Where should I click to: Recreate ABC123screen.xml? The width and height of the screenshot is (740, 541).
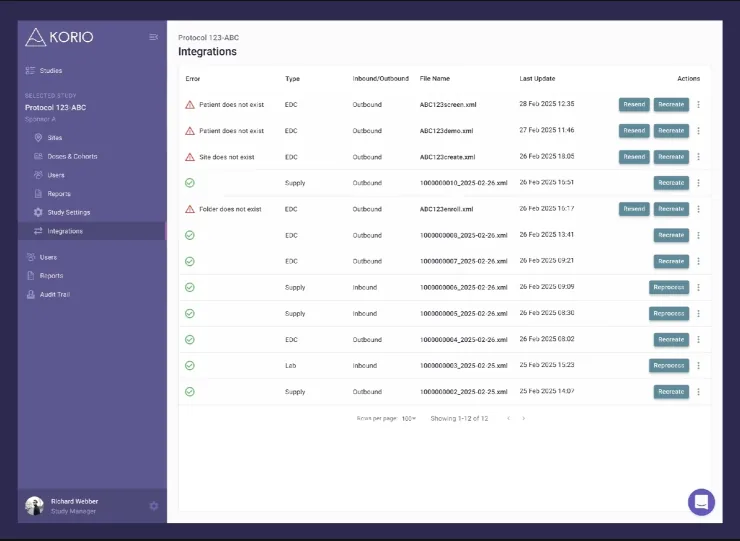point(671,104)
